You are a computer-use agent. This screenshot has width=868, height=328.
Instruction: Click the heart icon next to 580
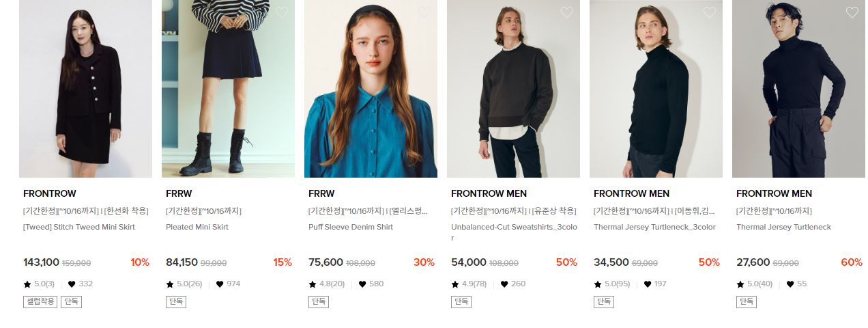[x=362, y=284]
